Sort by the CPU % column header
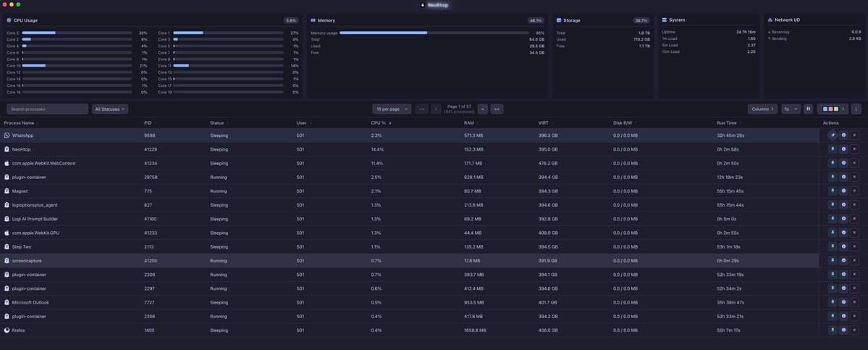Viewport: 868px width, 350px height. coord(381,123)
